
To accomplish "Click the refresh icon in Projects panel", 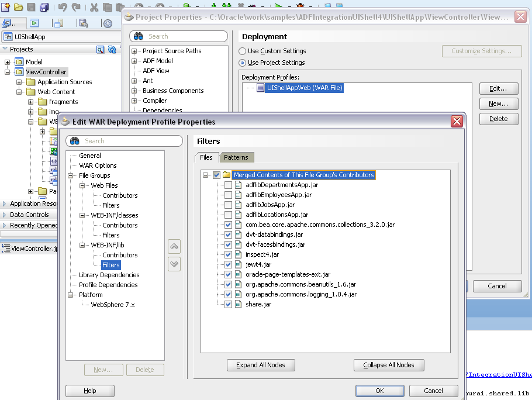I will (x=112, y=49).
